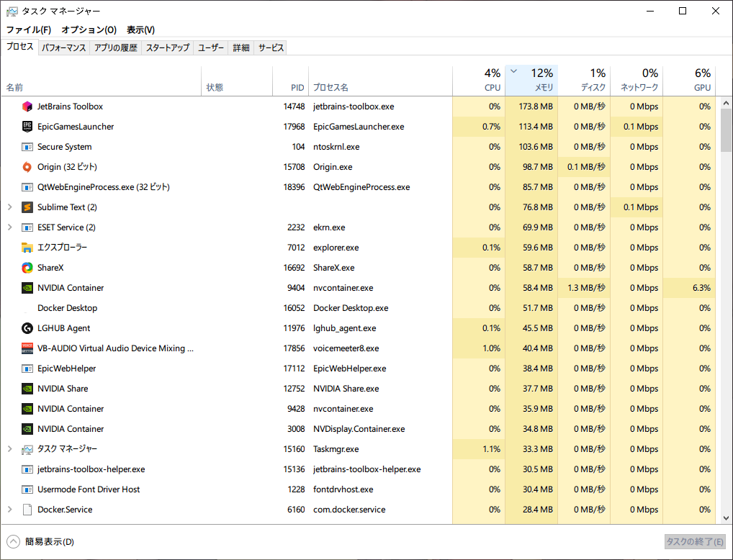Click the jetbrains-toolbox-helper.exe icon
Viewport: 733px width, 560px height.
pyautogui.click(x=27, y=469)
